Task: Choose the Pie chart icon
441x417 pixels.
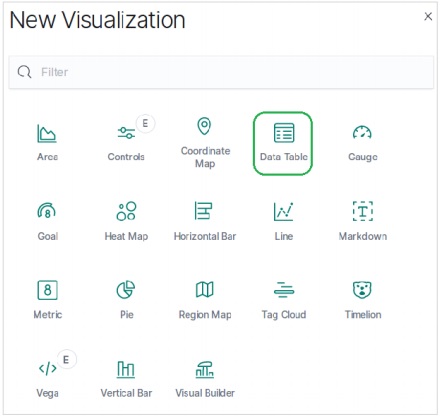Action: pyautogui.click(x=126, y=289)
